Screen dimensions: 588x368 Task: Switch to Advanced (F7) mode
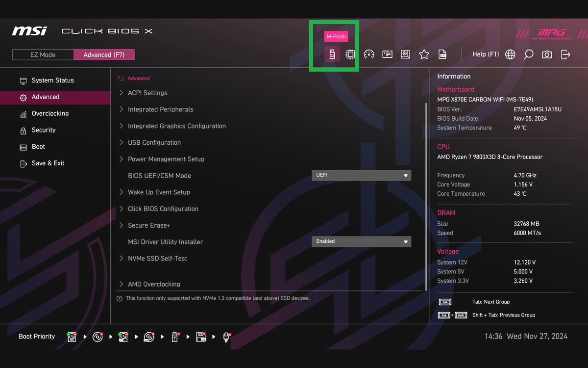click(x=104, y=55)
